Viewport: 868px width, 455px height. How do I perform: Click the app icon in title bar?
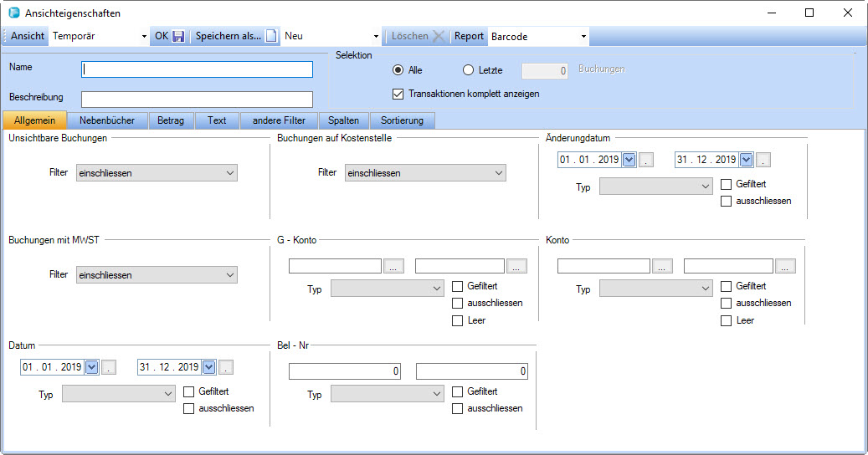coord(13,13)
